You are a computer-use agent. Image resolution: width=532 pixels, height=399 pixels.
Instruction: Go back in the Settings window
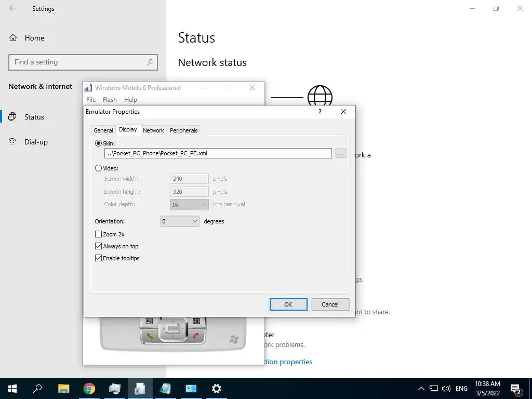[12, 8]
